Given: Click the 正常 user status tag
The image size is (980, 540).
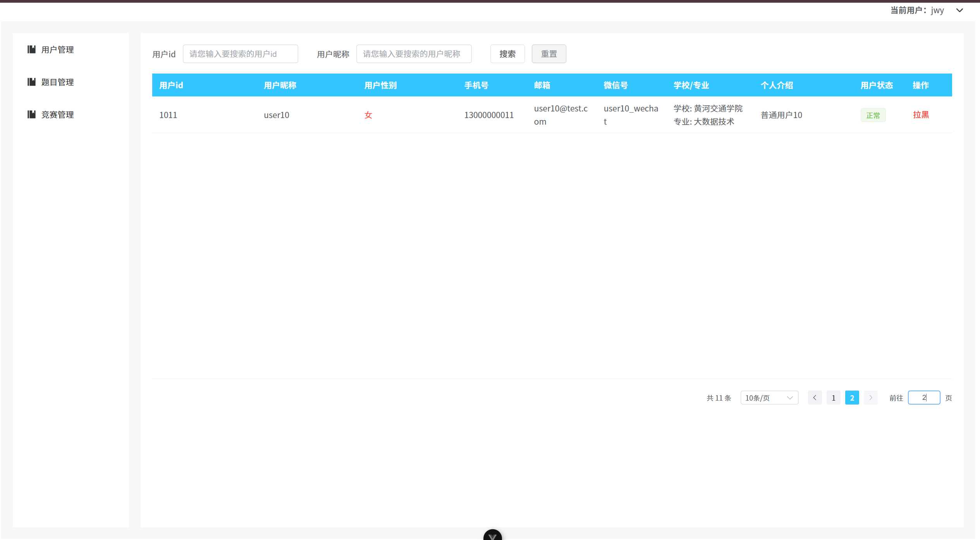Looking at the screenshot, I should pos(873,115).
